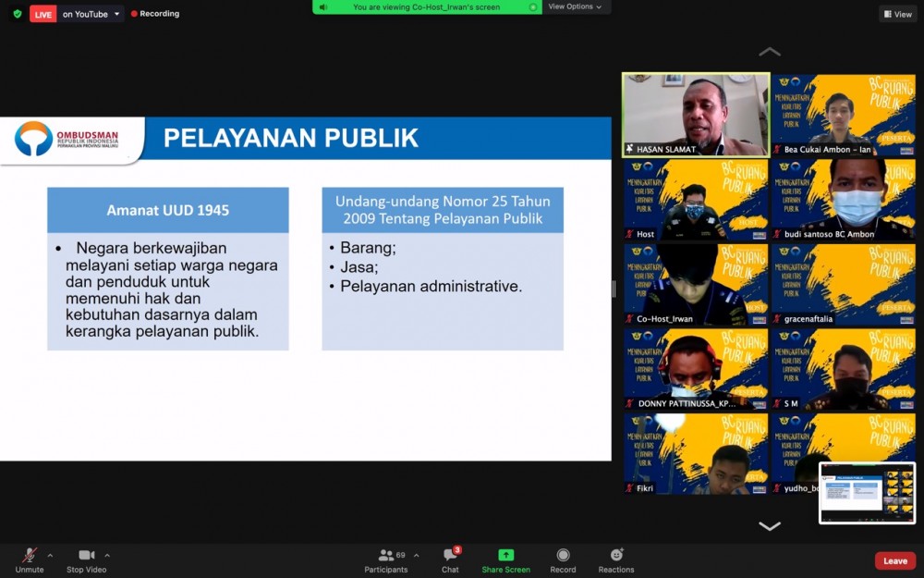Expand the arrow beside Participants

(416, 555)
